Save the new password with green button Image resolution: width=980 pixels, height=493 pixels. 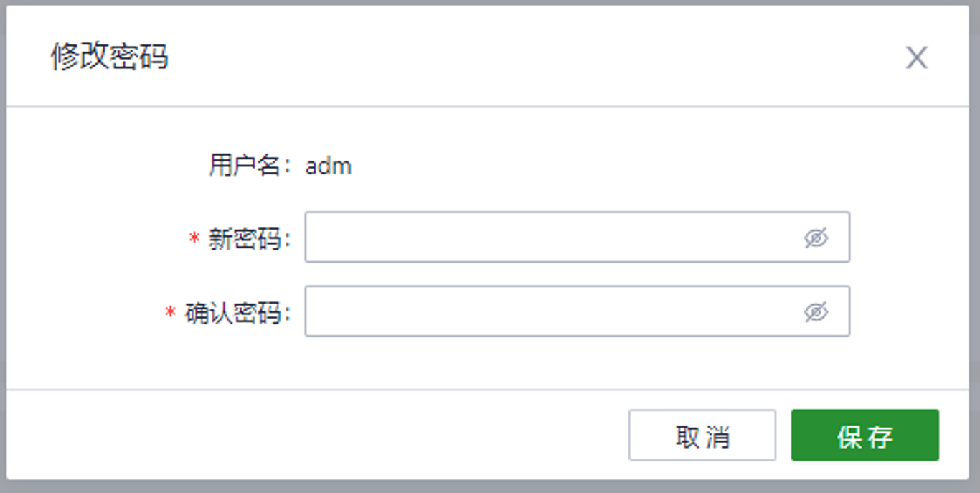864,435
